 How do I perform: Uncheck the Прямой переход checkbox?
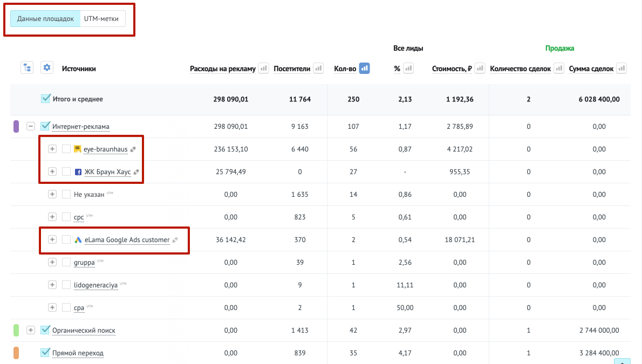(45, 353)
